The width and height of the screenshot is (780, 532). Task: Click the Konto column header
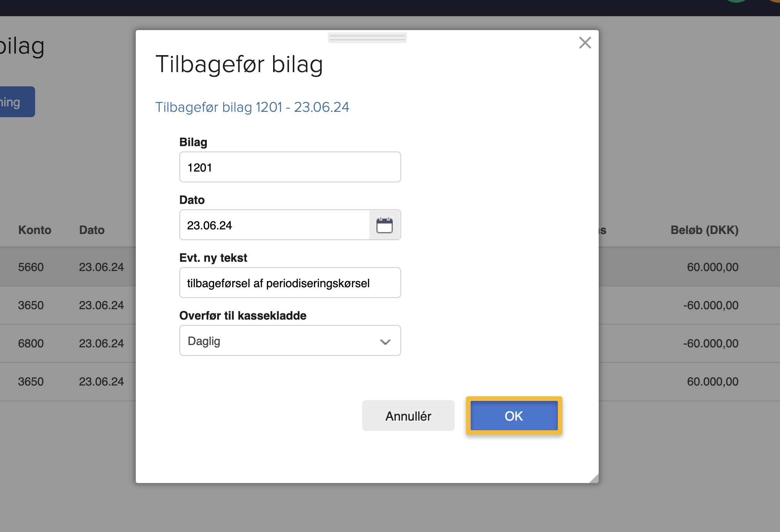35,230
